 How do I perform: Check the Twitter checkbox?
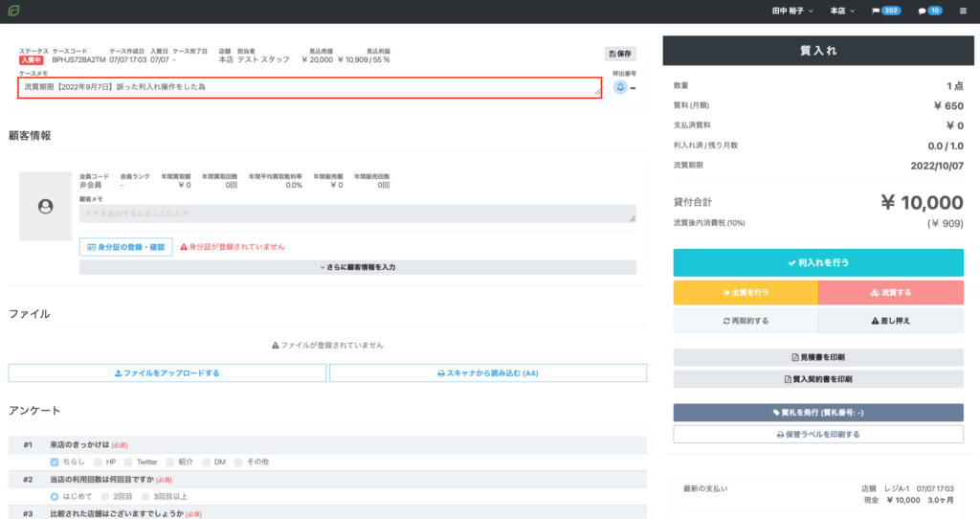click(x=128, y=463)
